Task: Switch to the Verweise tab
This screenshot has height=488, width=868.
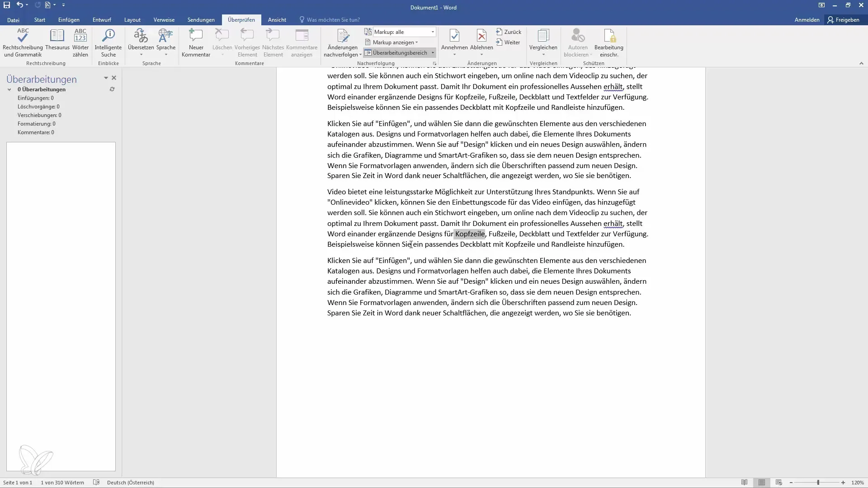Action: (164, 20)
